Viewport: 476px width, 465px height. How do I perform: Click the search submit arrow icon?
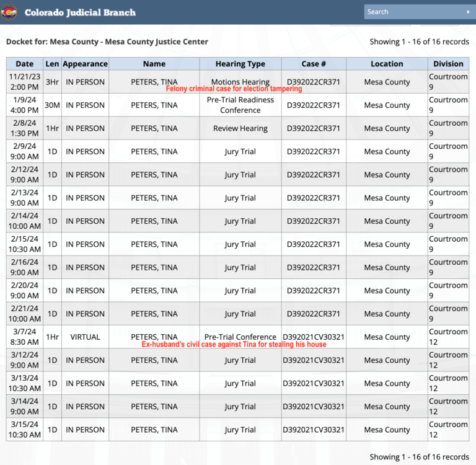(468, 12)
